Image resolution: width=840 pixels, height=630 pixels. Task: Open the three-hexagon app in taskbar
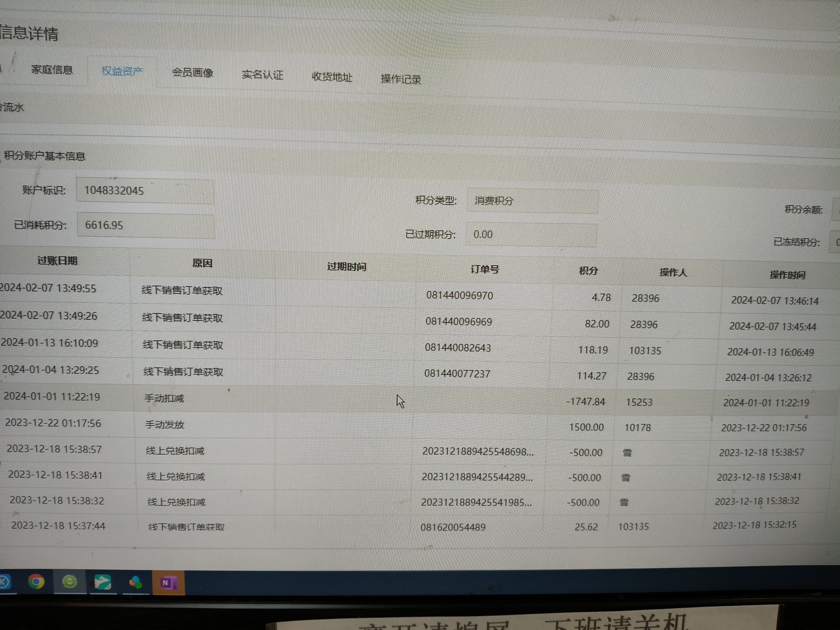(x=136, y=582)
